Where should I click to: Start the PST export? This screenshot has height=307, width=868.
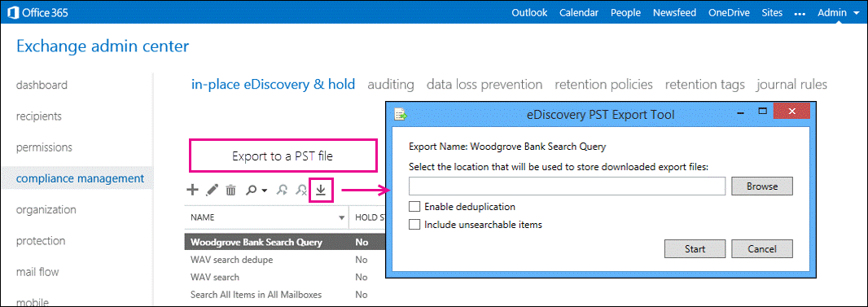(695, 249)
